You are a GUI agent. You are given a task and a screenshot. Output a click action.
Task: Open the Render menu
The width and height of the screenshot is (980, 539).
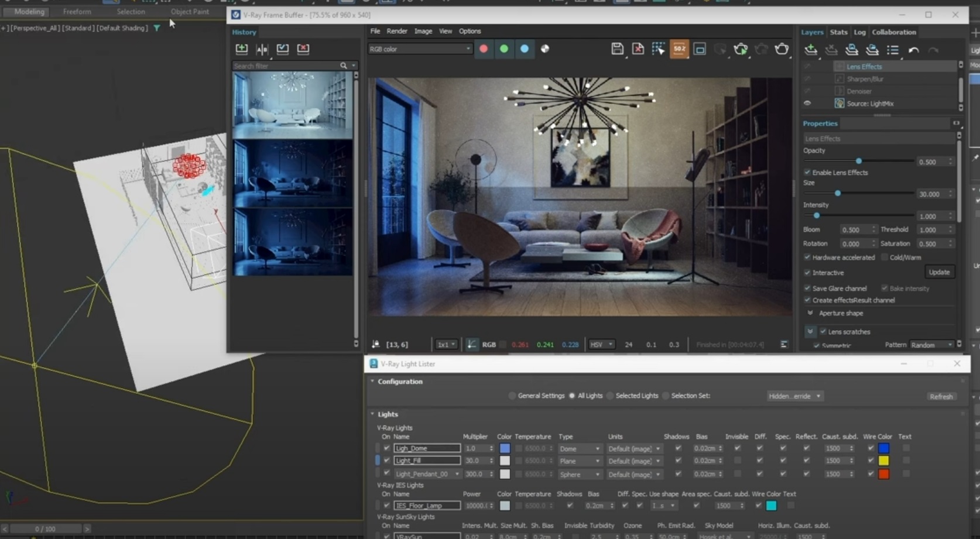(x=396, y=31)
